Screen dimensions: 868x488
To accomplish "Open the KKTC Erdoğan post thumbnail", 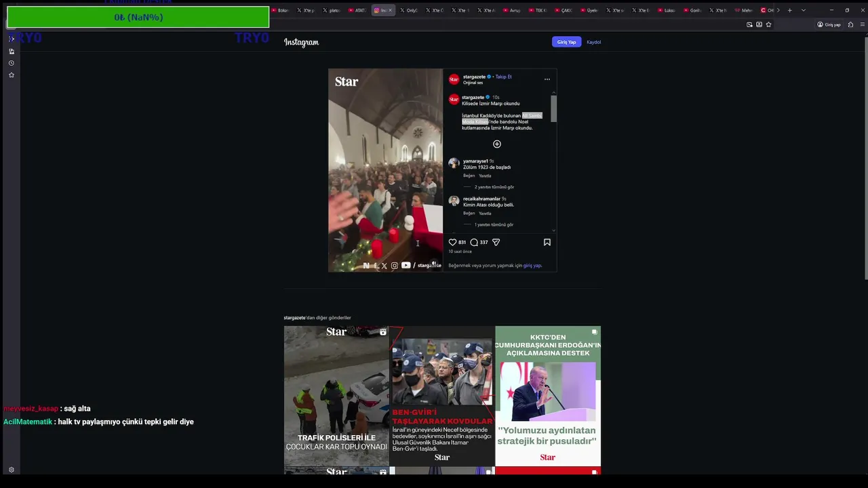I will [x=548, y=396].
